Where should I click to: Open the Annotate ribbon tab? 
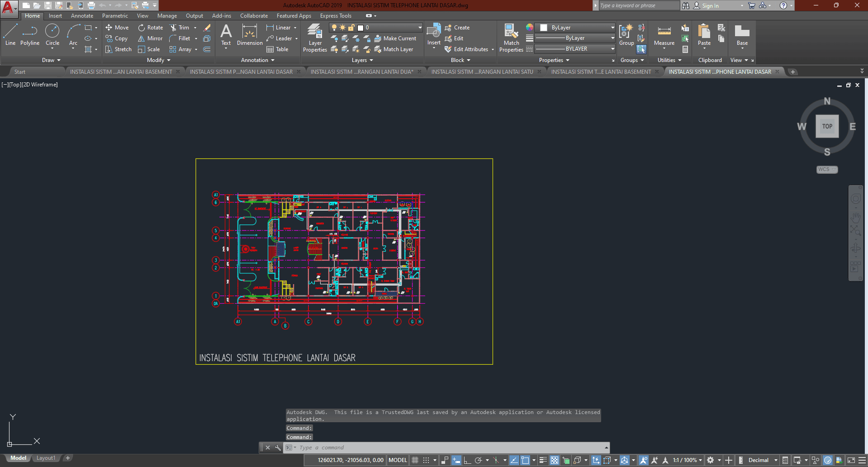click(82, 16)
